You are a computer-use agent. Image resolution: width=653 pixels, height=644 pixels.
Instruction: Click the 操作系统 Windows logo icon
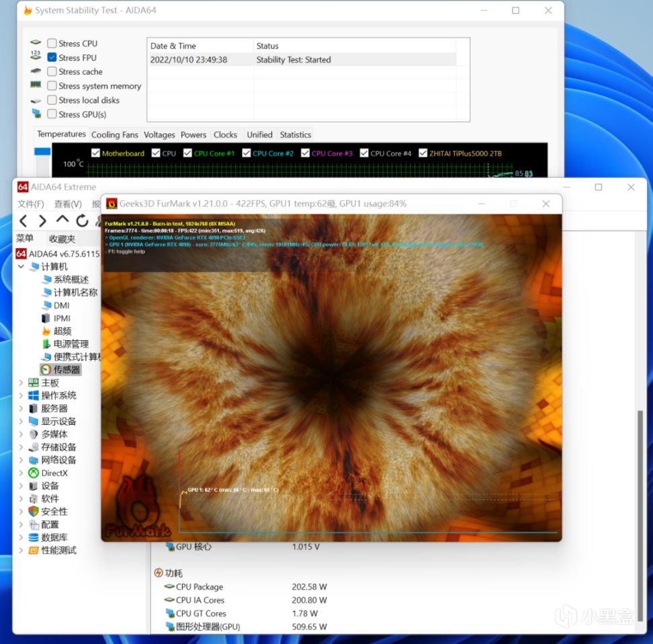(x=34, y=395)
